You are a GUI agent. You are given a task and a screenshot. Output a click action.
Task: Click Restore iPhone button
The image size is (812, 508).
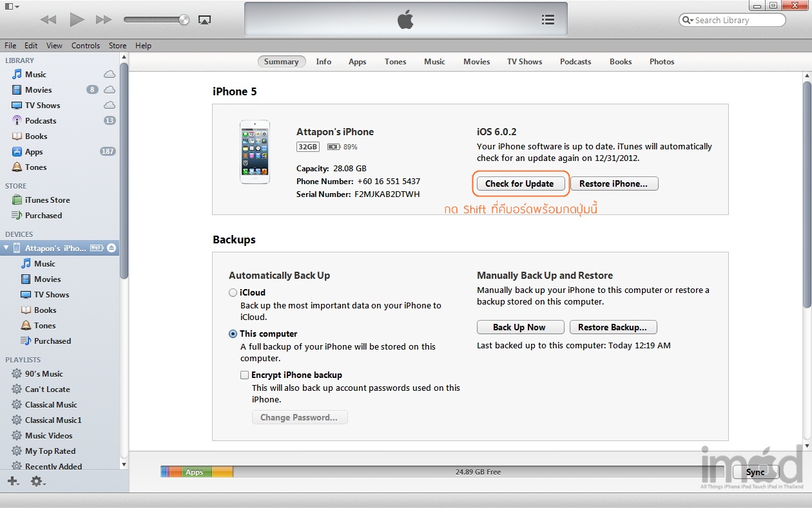coord(614,183)
